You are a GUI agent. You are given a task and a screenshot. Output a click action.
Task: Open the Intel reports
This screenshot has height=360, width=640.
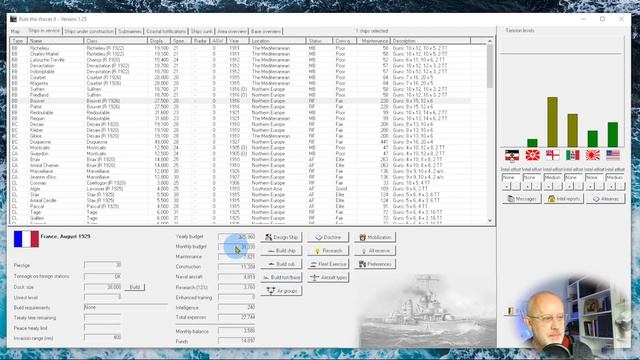tap(564, 199)
